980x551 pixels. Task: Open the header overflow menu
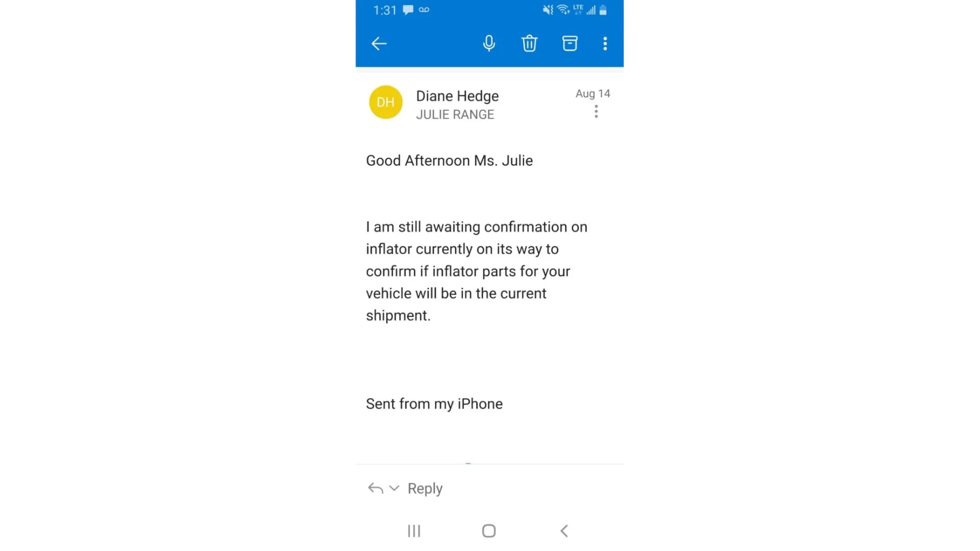click(x=605, y=44)
